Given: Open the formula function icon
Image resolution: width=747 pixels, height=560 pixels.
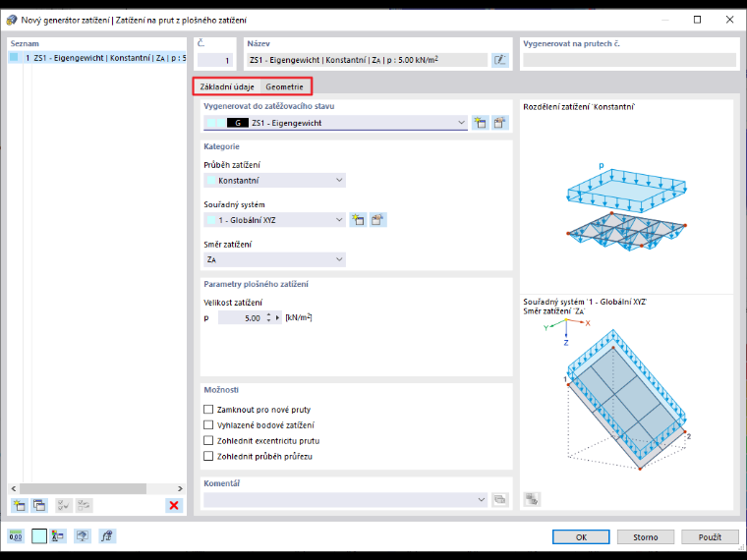Looking at the screenshot, I should tap(107, 536).
